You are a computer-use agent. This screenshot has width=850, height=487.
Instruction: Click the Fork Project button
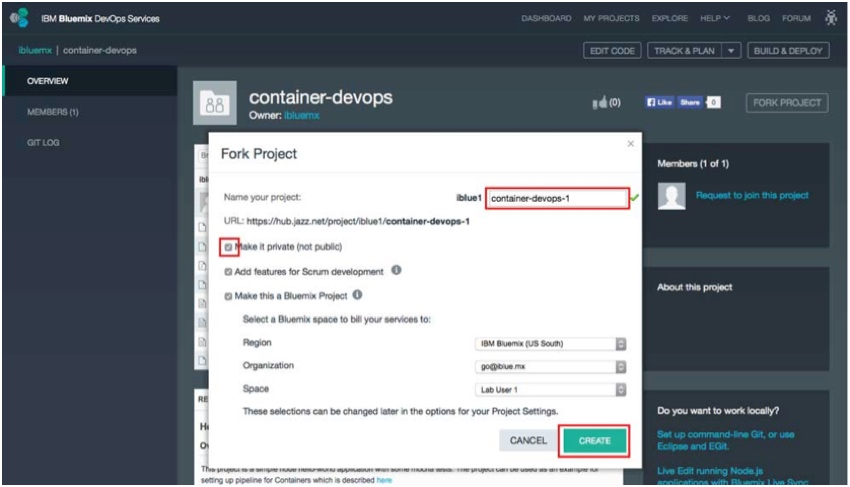(x=787, y=102)
